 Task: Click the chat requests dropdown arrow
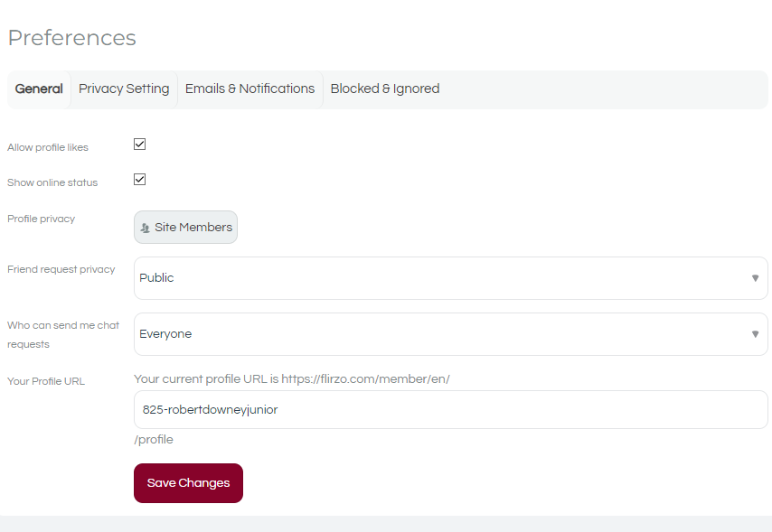click(755, 334)
